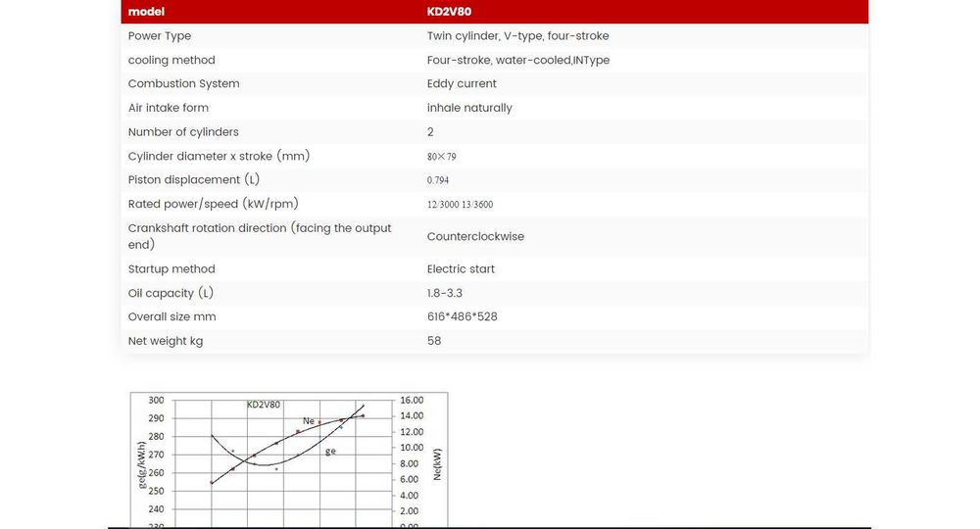Open the KD2V80 performance curve chart
The image size is (980, 529).
[x=289, y=459]
